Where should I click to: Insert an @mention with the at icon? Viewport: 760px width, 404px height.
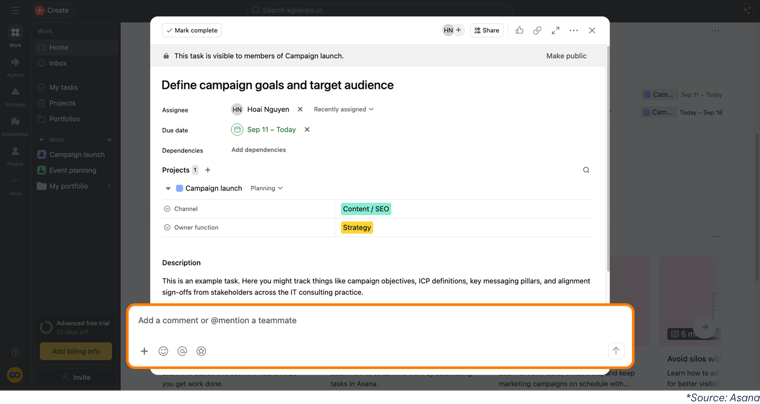coord(182,351)
